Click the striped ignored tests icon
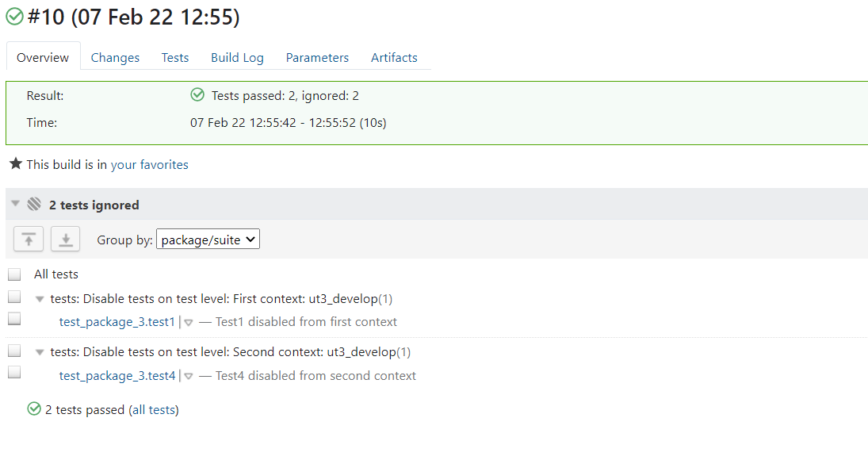Image resolution: width=868 pixels, height=464 pixels. (x=34, y=205)
